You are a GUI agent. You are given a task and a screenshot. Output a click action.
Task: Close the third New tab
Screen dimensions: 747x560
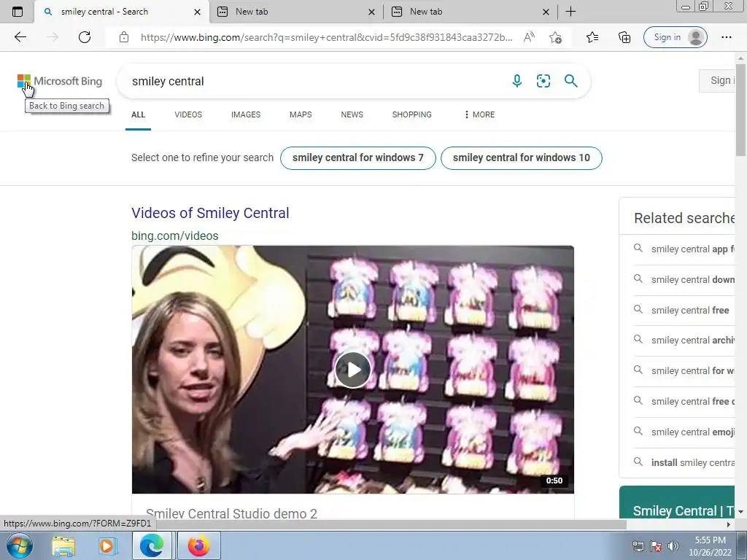[546, 12]
